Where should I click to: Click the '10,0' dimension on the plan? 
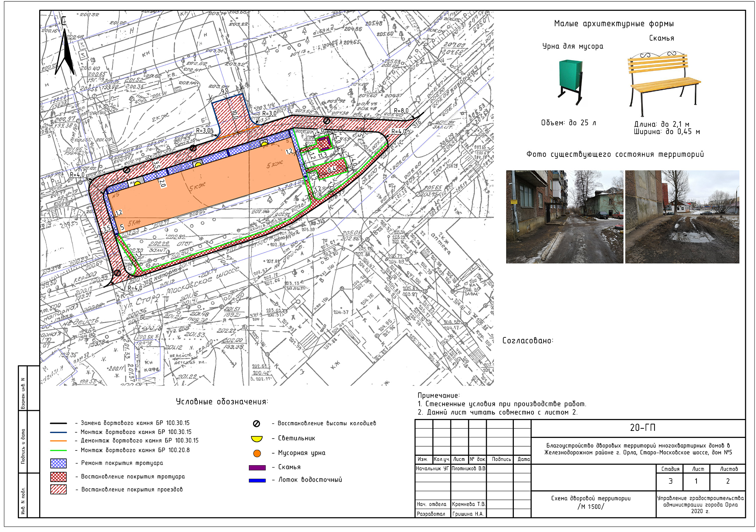pos(234,114)
